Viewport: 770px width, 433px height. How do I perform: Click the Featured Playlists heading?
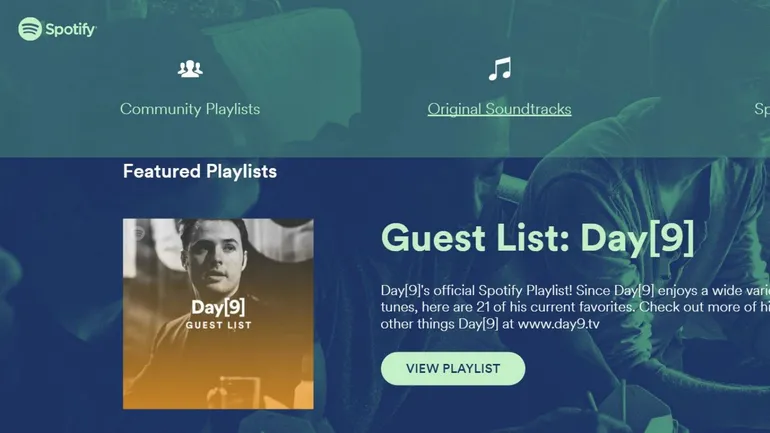tap(200, 171)
